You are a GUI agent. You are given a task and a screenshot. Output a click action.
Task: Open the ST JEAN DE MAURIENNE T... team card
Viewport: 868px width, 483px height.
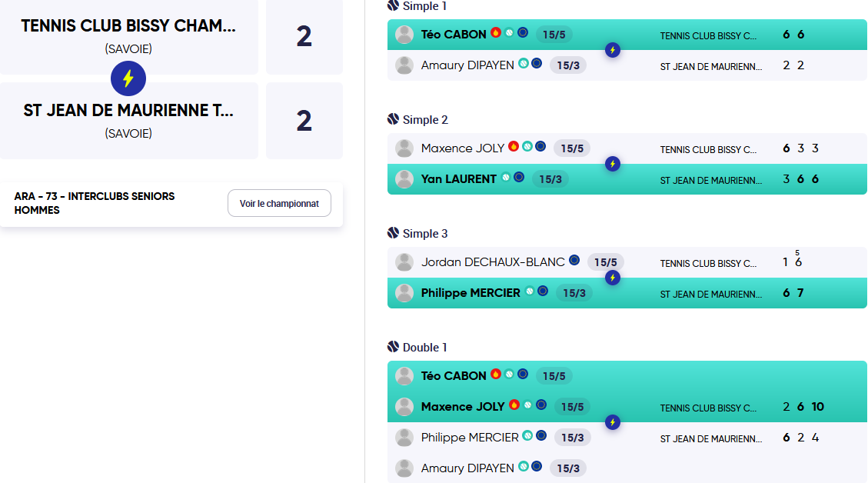click(128, 121)
